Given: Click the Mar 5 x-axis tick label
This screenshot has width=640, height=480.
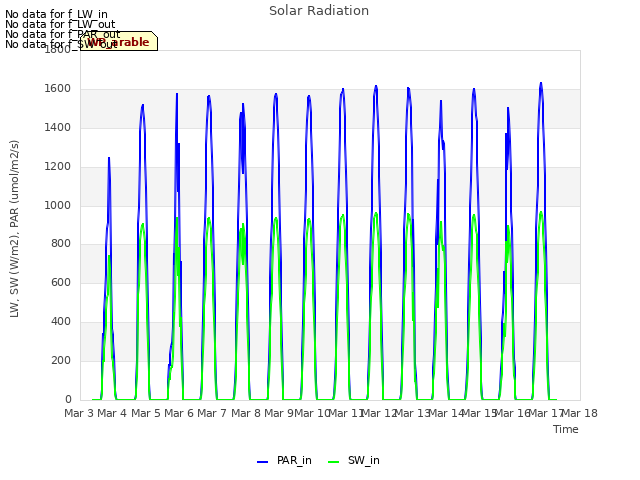Looking at the screenshot, I should [146, 413].
